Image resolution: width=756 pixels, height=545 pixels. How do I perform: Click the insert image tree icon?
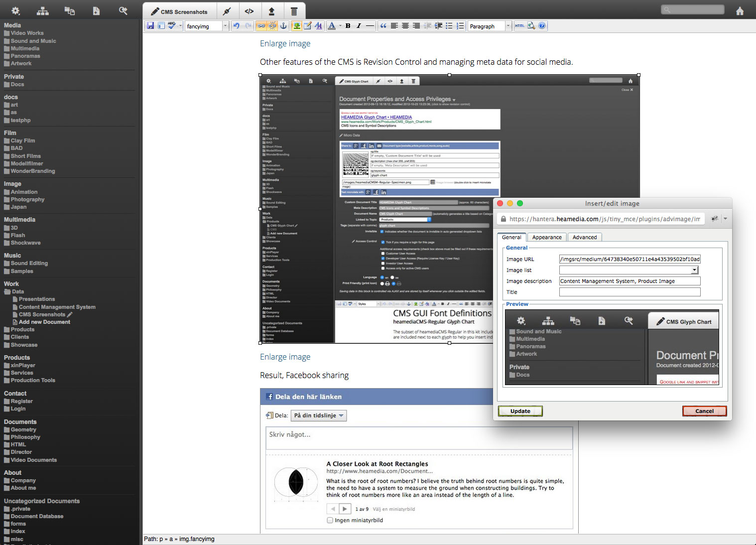(x=297, y=26)
